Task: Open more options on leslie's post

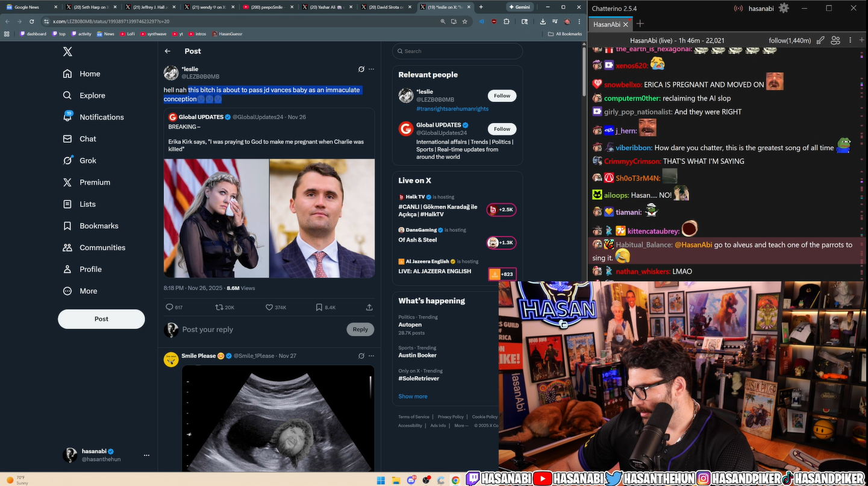Action: (371, 69)
